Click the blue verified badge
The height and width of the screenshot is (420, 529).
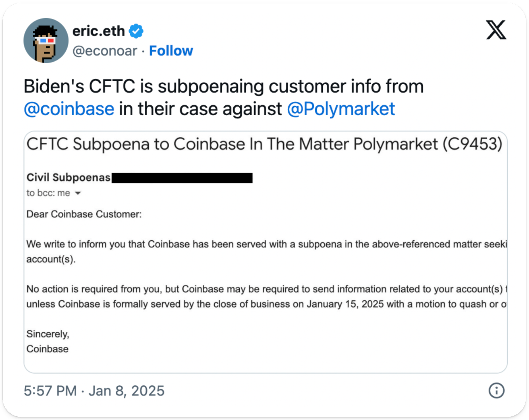click(136, 31)
